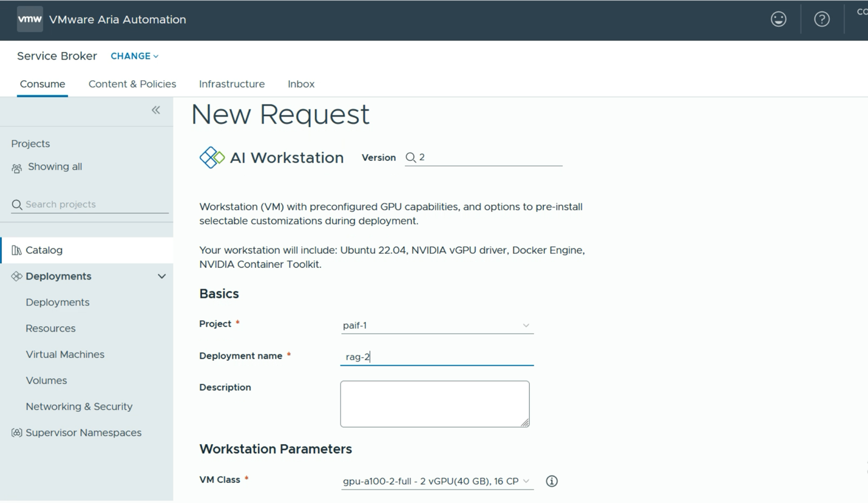Click the Basics section heading
The image size is (868, 503).
[219, 294]
